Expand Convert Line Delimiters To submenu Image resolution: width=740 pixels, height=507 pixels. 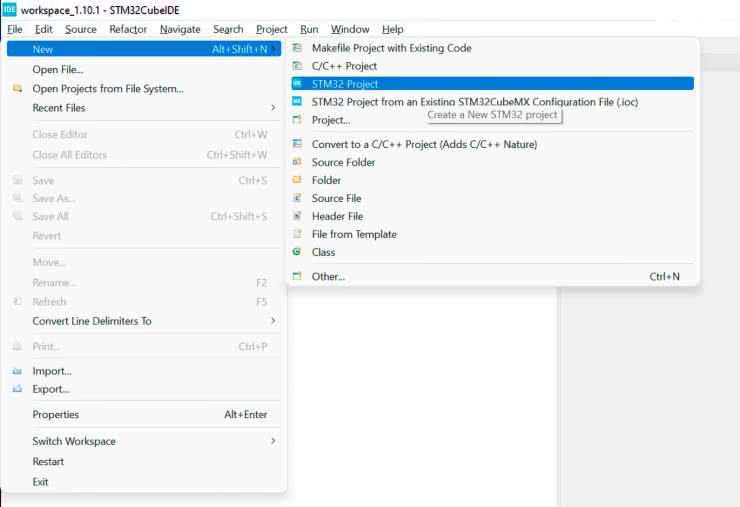tap(272, 321)
